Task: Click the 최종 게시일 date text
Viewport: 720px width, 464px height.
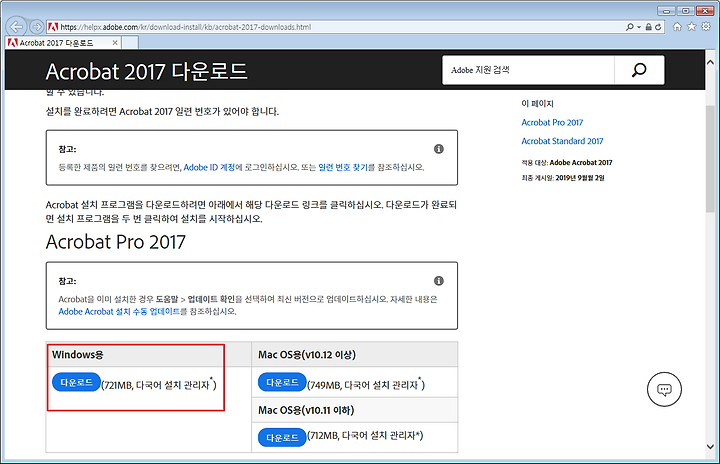Action: [x=562, y=178]
